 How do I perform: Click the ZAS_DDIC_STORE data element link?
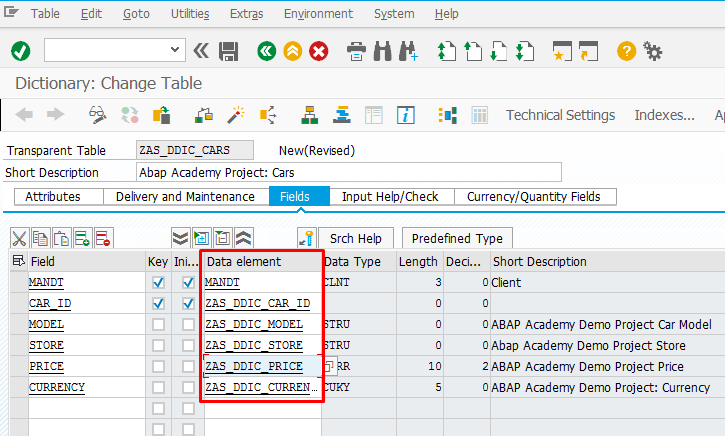tap(254, 345)
